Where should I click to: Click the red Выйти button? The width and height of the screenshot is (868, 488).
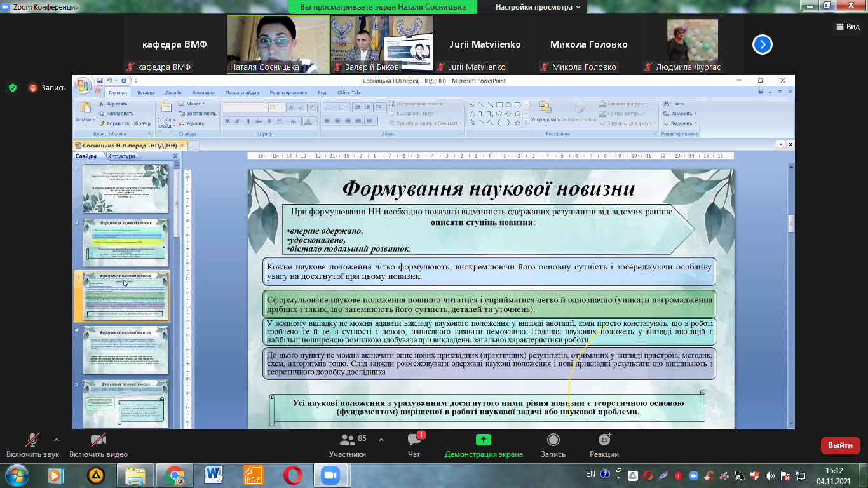point(840,445)
